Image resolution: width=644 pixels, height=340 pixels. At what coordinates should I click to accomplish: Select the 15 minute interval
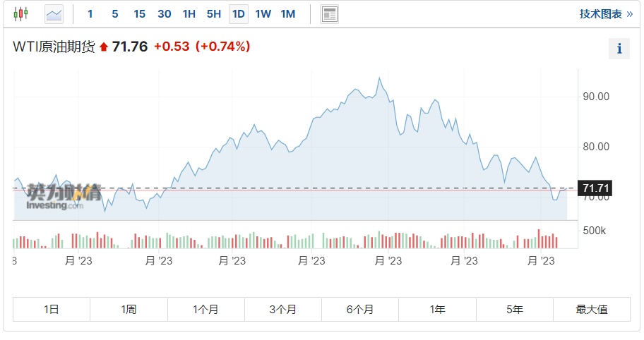pos(139,13)
